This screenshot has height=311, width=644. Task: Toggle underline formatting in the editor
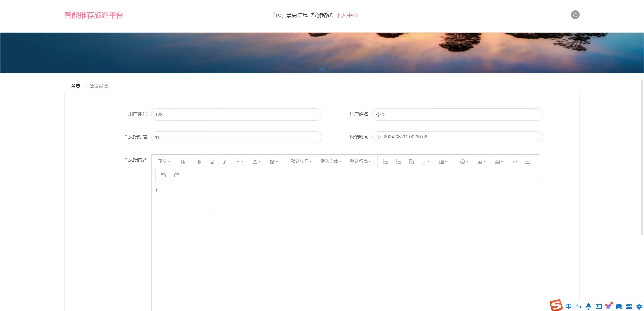tap(212, 162)
